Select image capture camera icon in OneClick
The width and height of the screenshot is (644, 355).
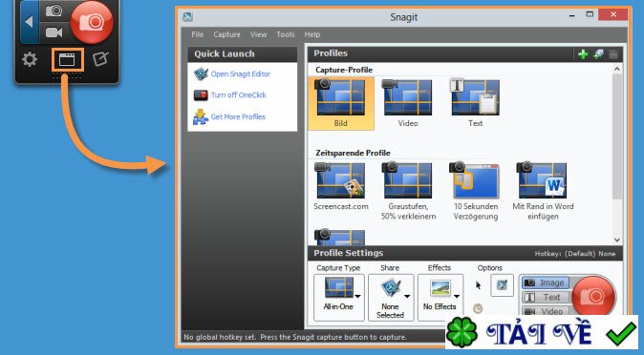point(54,10)
